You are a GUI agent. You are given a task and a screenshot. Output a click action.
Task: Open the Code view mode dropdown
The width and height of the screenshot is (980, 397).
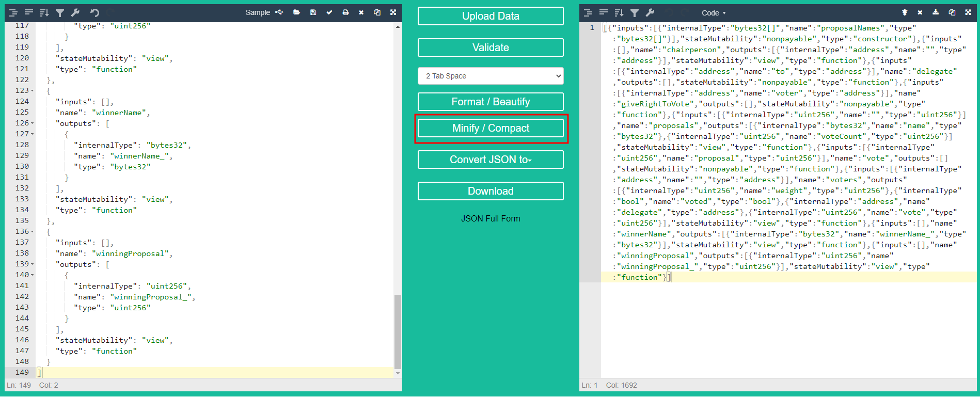pyautogui.click(x=714, y=13)
